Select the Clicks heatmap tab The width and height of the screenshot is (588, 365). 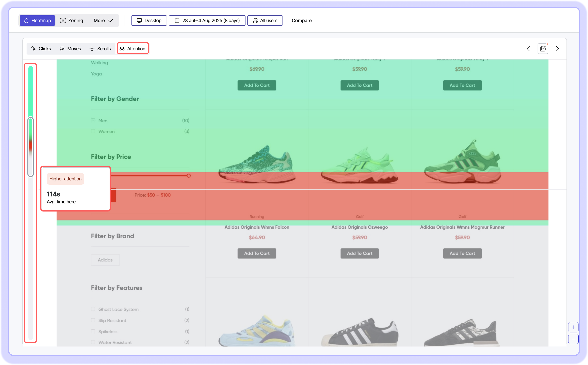(x=41, y=49)
